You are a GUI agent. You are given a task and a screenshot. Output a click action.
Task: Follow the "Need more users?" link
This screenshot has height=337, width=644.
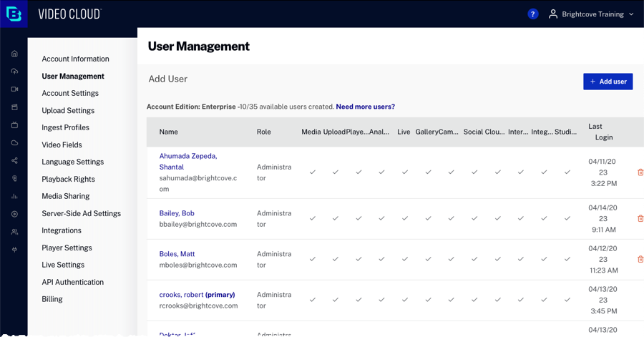(x=365, y=107)
